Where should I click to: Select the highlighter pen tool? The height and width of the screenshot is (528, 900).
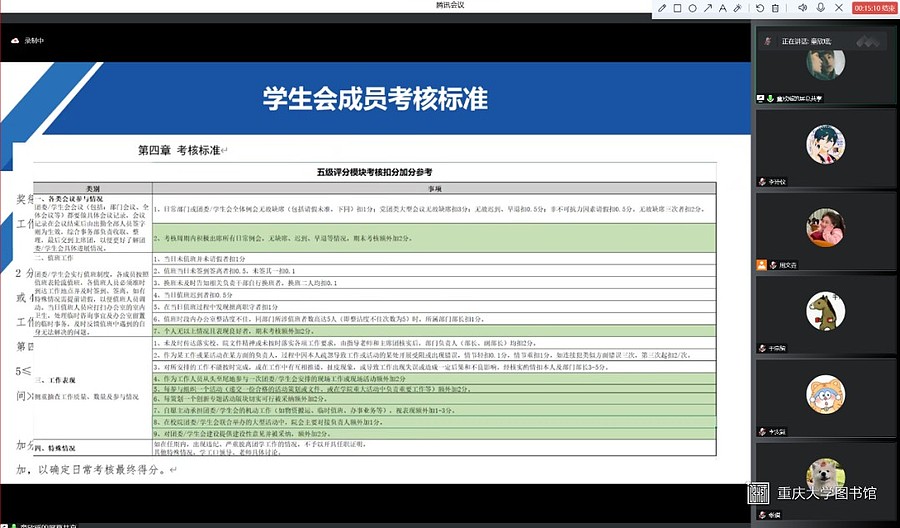(x=738, y=8)
